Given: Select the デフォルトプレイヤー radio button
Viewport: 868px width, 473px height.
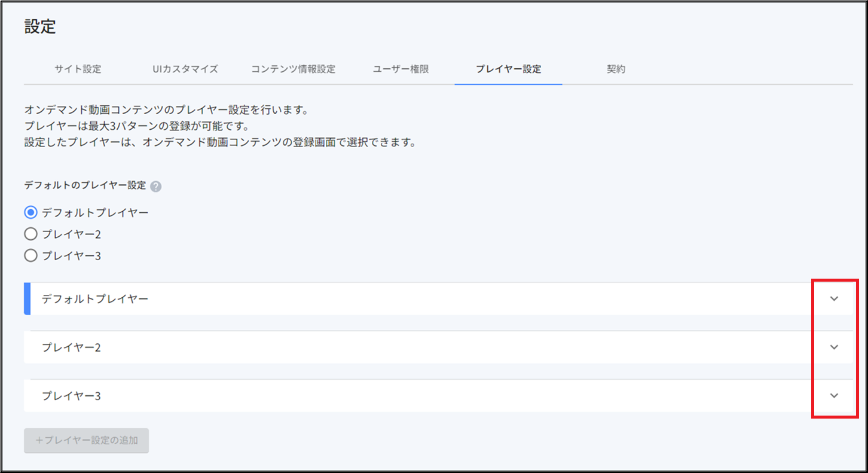Looking at the screenshot, I should point(31,212).
